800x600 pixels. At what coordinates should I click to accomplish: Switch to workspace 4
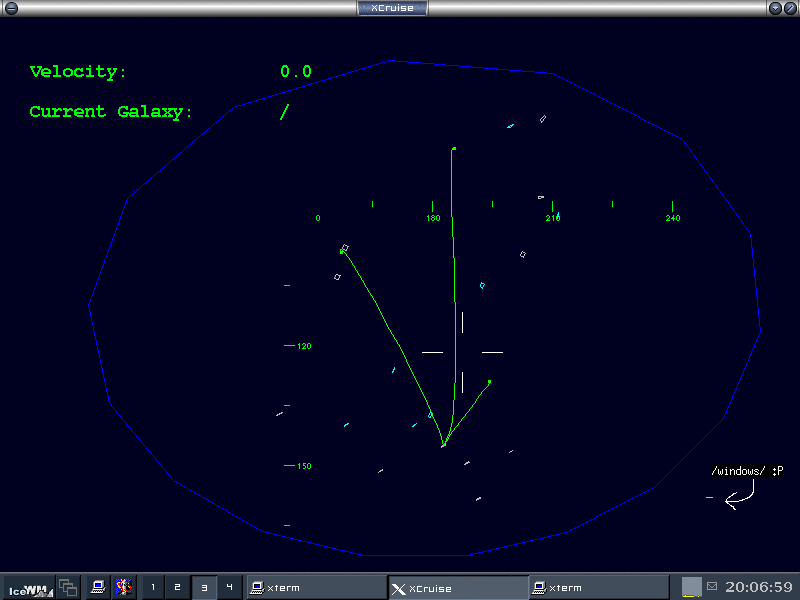click(x=229, y=588)
